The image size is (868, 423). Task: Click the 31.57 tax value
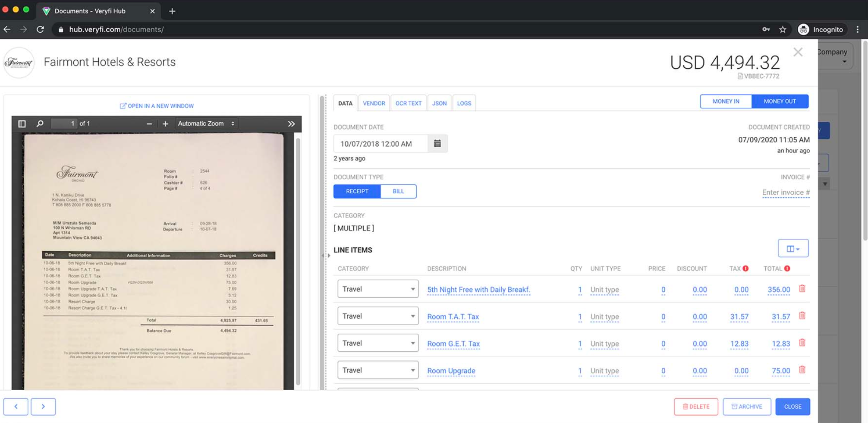pyautogui.click(x=739, y=317)
